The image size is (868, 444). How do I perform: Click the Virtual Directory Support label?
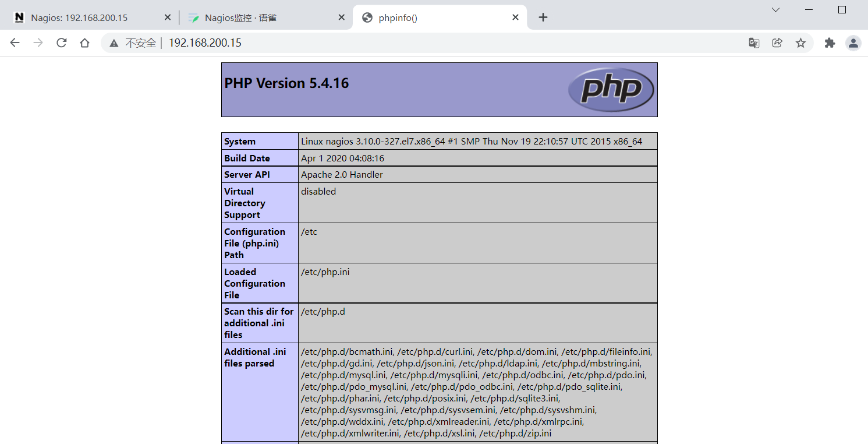point(245,203)
